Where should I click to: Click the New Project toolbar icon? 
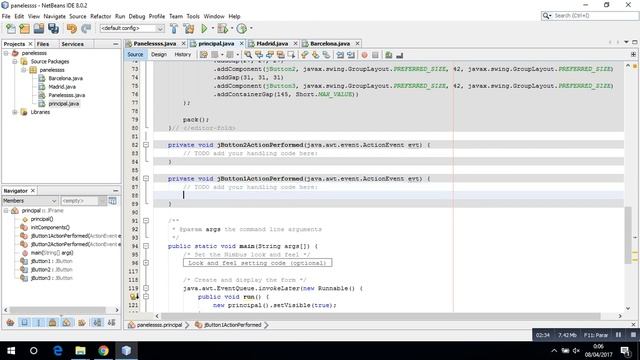tap(24, 29)
